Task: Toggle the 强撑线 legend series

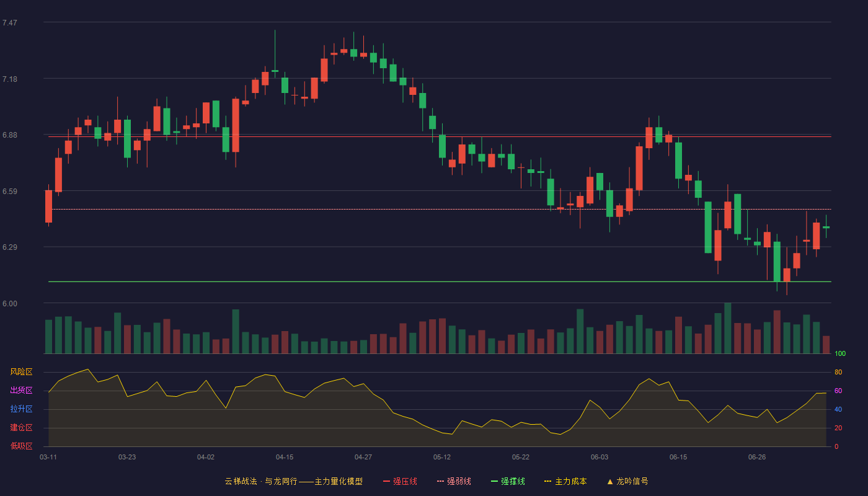Action: coord(508,481)
